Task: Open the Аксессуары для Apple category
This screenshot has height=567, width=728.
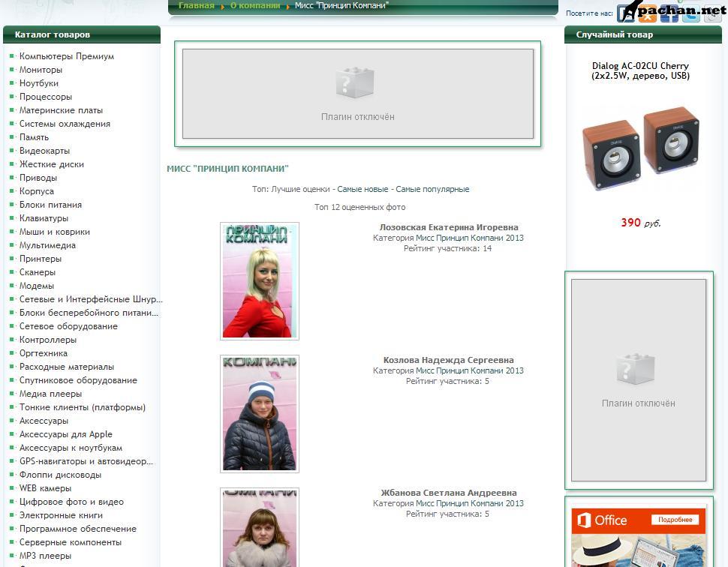Action: [66, 434]
